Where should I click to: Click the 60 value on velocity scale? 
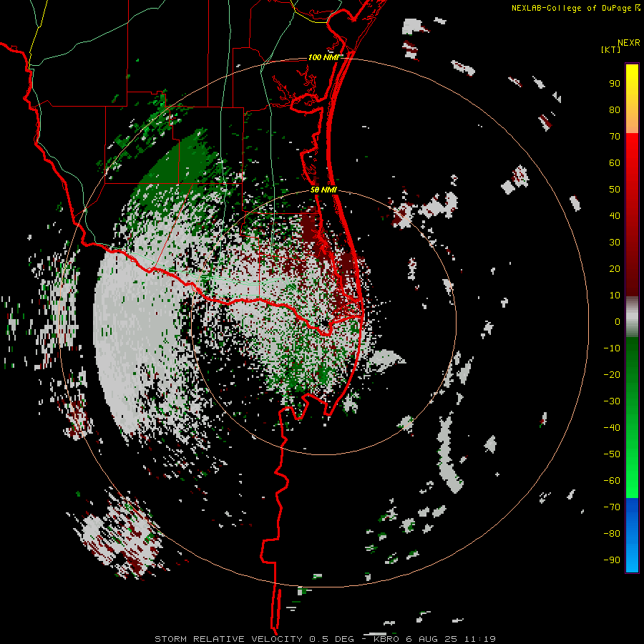coord(615,162)
